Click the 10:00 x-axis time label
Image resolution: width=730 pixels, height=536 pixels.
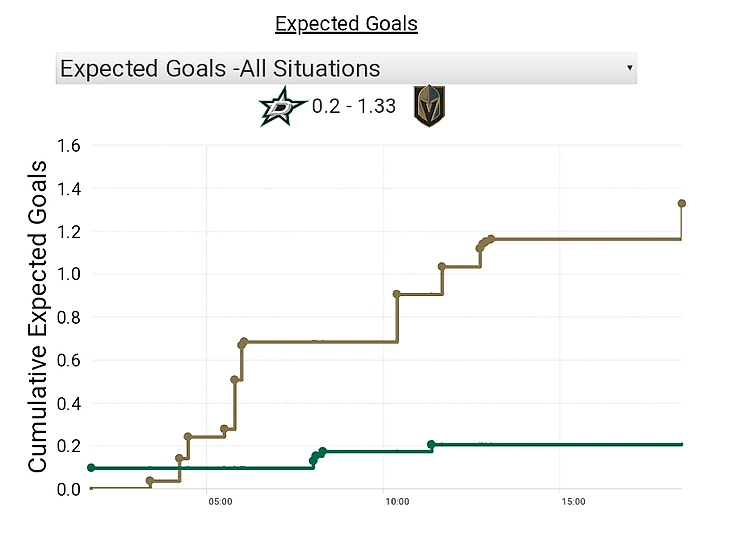pyautogui.click(x=397, y=502)
